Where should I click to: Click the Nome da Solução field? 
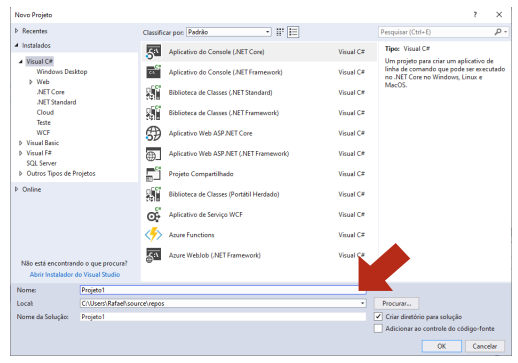click(x=223, y=317)
